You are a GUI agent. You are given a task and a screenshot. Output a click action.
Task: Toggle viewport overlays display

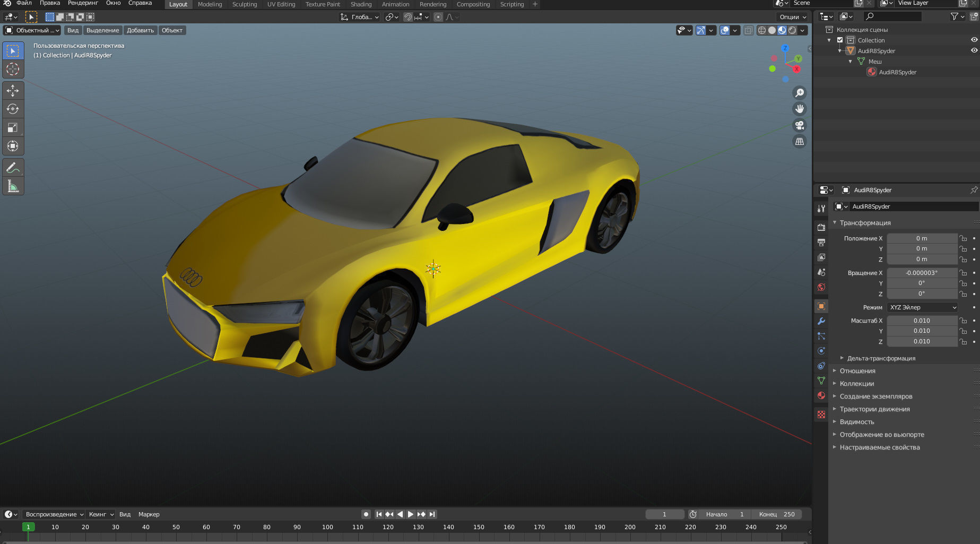(725, 30)
